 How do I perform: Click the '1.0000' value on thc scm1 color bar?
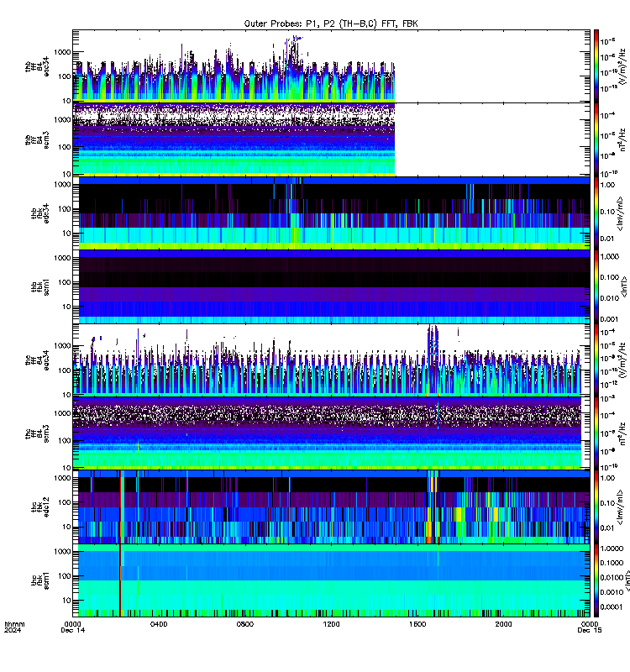pyautogui.click(x=612, y=549)
